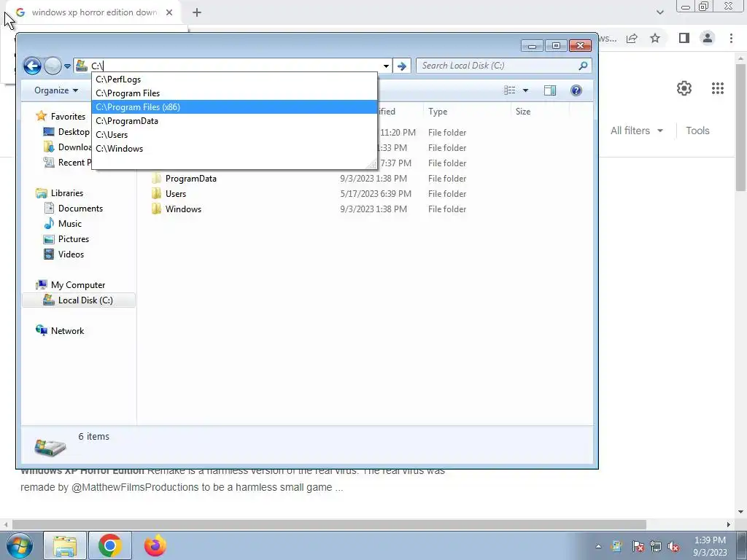Select C:\PerfLogs suggestion
The height and width of the screenshot is (560, 747).
234,79
